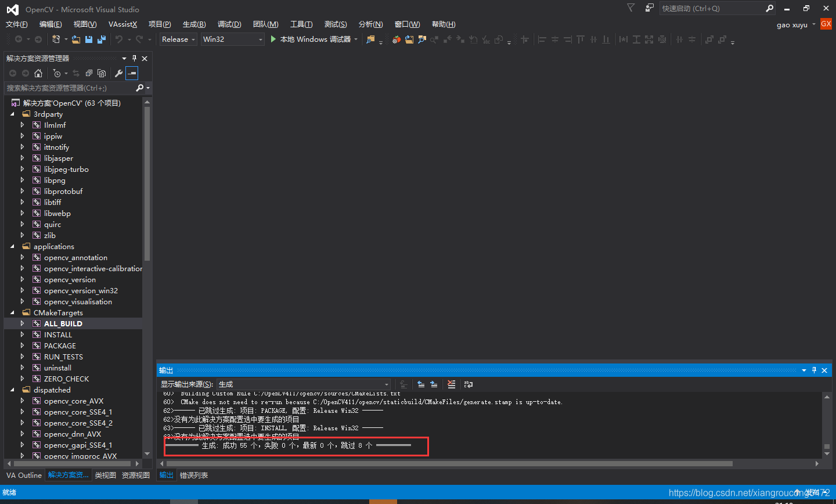The image size is (836, 504).
Task: Collapse the dispatched folder
Action: coord(13,390)
